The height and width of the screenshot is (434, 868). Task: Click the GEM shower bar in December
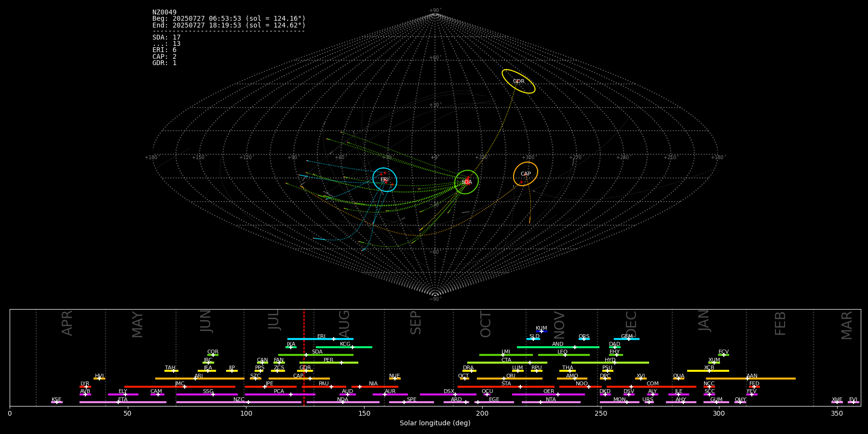pos(626,339)
